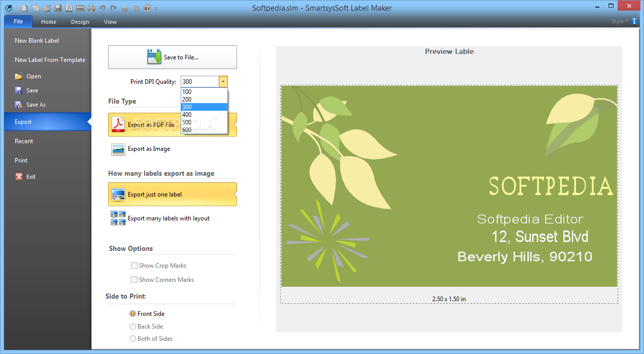The image size is (644, 354).
Task: Select Export many labels with layout
Action: 173,218
